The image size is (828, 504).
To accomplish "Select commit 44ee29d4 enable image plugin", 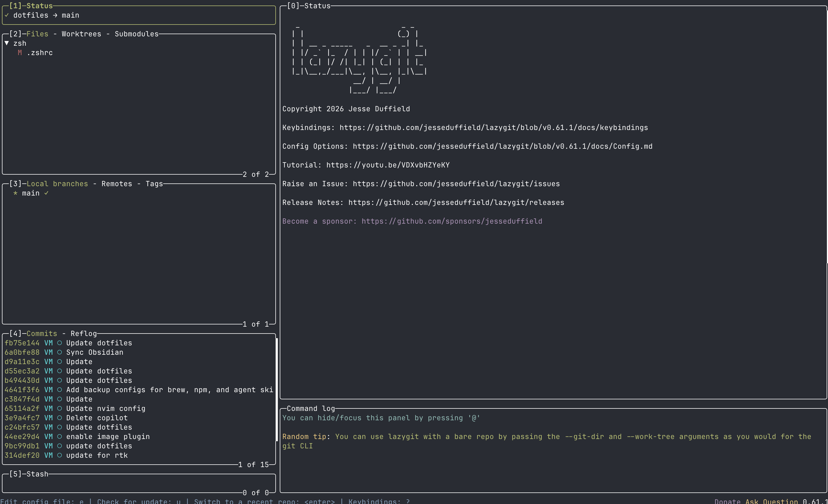I will [139, 437].
